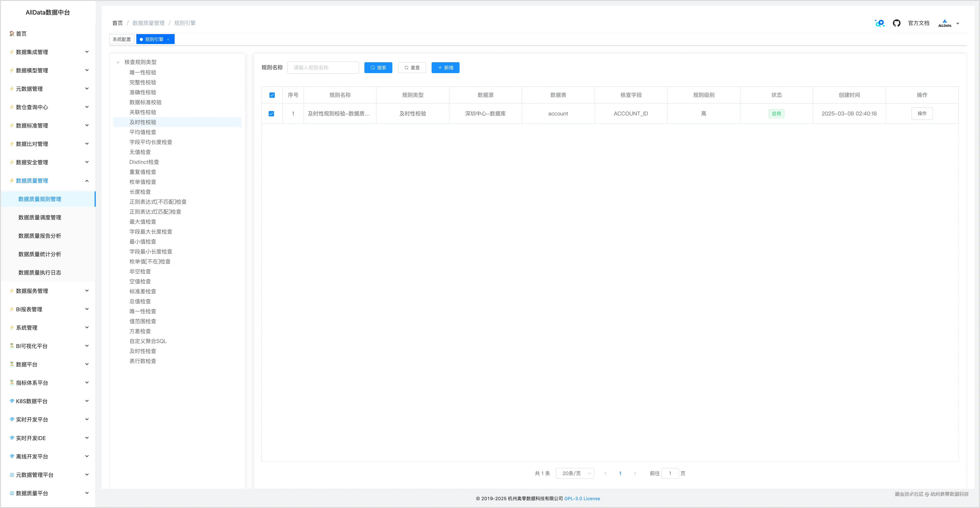Click the lightning icon beside 数据标准管理
The height and width of the screenshot is (508, 980).
(x=12, y=126)
